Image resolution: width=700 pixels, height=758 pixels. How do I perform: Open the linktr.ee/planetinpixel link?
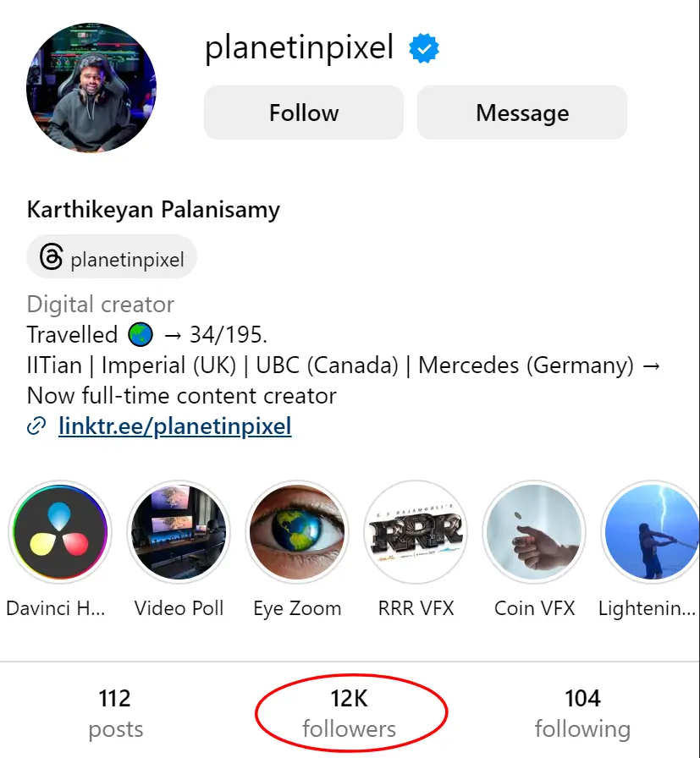[175, 426]
